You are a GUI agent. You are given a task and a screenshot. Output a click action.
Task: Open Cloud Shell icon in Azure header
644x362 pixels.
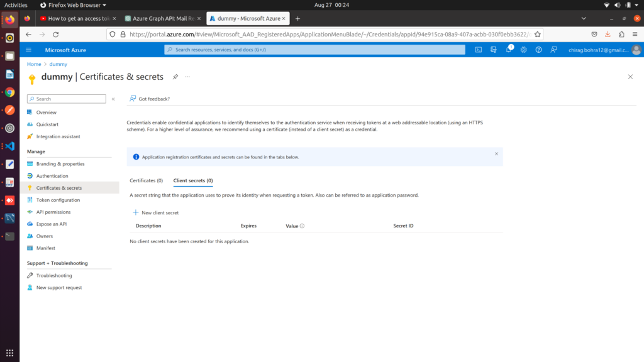tap(479, 50)
